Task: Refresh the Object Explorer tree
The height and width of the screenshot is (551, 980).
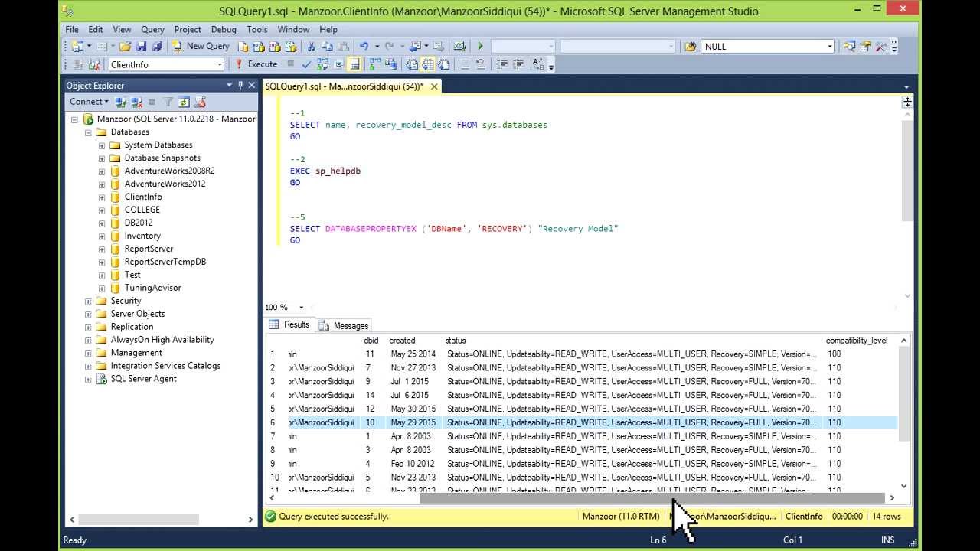Action: (184, 102)
